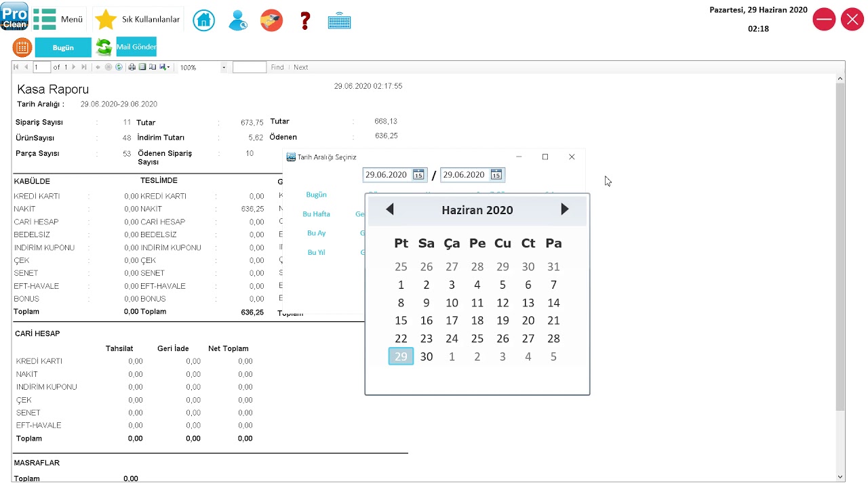Viewport: 868px width, 488px height.
Task: Select the highlighted day 29
Action: 401,357
